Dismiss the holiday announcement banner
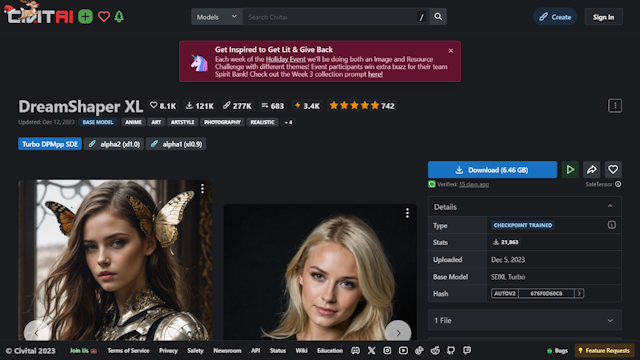640x360 pixels. 451,51
